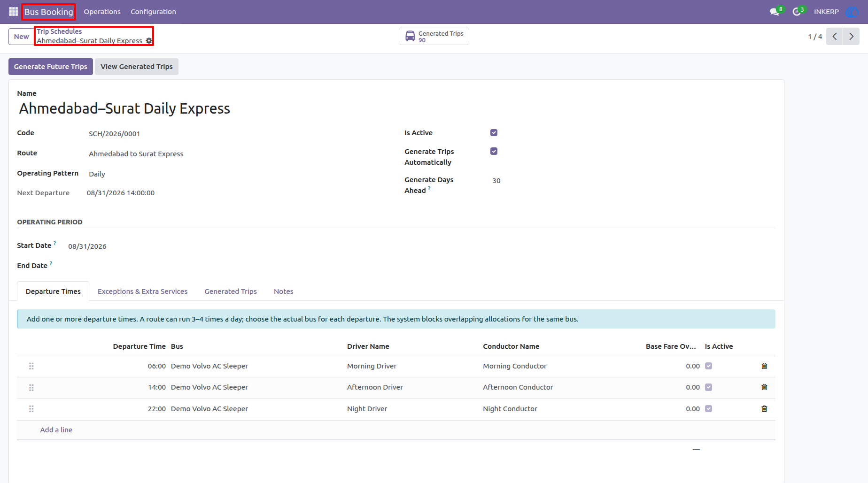
Task: Go to previous record arrow
Action: pyautogui.click(x=835, y=37)
